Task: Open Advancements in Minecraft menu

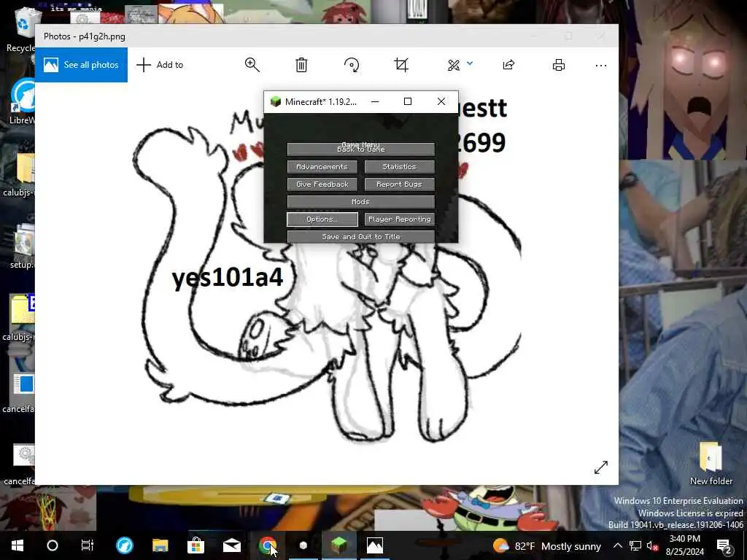Action: click(x=322, y=167)
